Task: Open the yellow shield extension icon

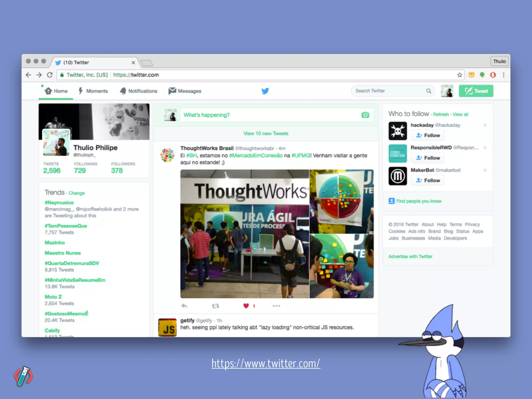Action: coord(471,75)
